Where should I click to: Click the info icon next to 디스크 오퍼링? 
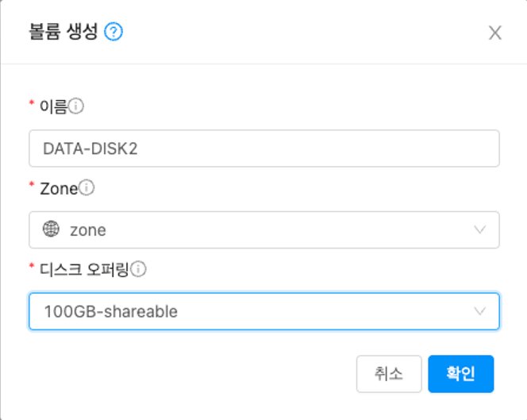139,269
